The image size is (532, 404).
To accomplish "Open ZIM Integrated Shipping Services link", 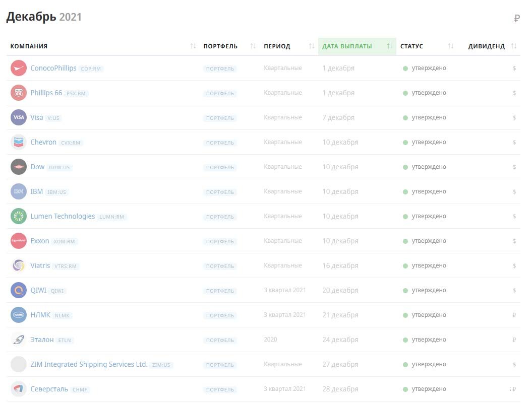I will (89, 364).
